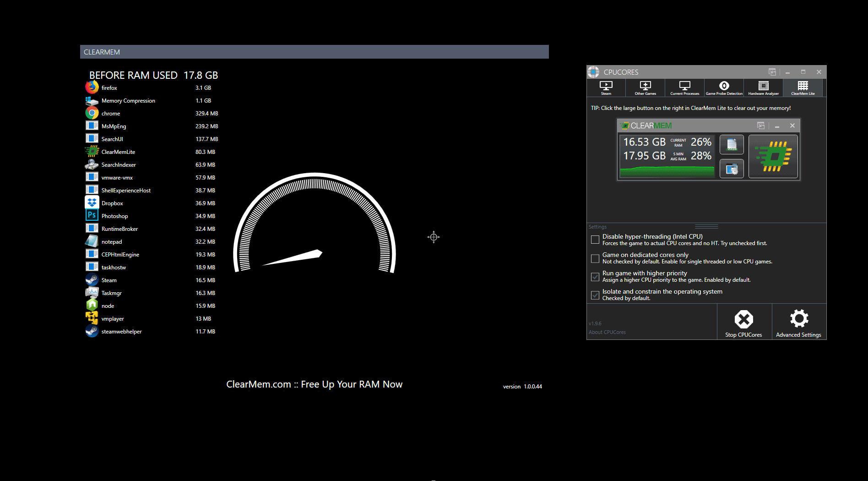The image size is (868, 481).
Task: Switch to the Current Processes tab
Action: tap(684, 87)
